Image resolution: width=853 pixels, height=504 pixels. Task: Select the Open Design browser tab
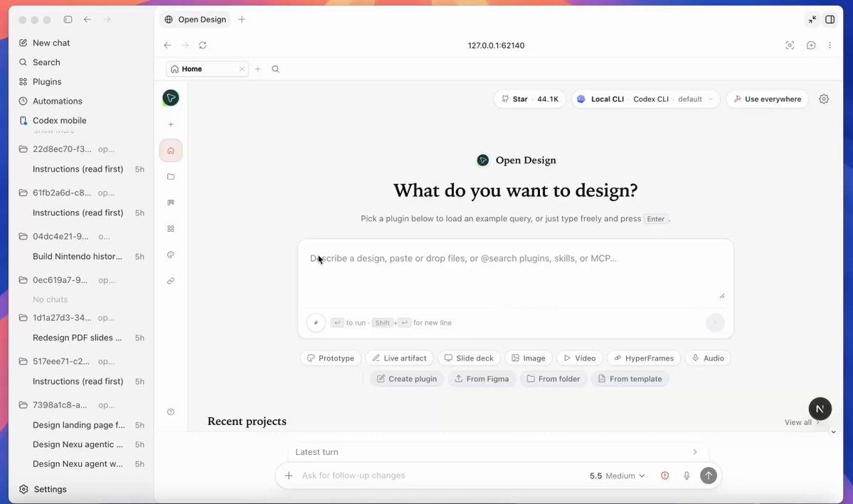point(196,20)
